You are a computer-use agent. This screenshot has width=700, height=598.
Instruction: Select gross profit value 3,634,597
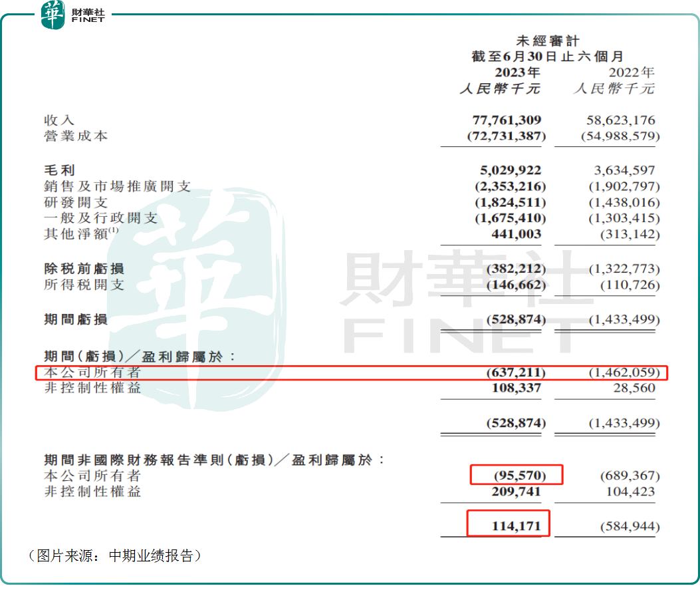coord(624,170)
